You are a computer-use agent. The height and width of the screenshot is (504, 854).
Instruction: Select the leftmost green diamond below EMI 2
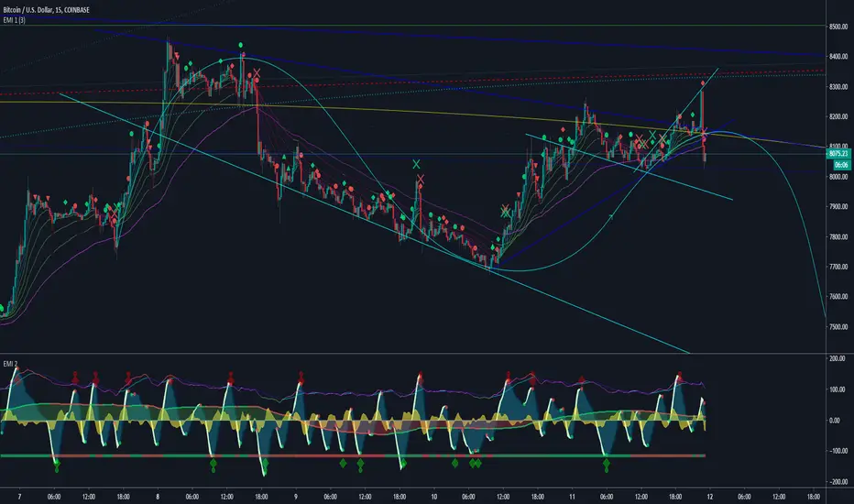pos(57,466)
